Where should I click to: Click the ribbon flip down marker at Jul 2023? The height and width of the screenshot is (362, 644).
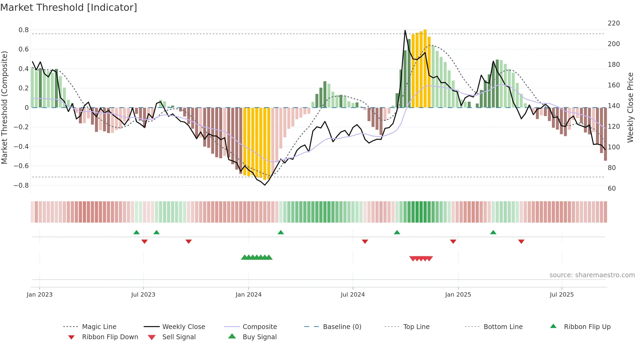pos(144,242)
